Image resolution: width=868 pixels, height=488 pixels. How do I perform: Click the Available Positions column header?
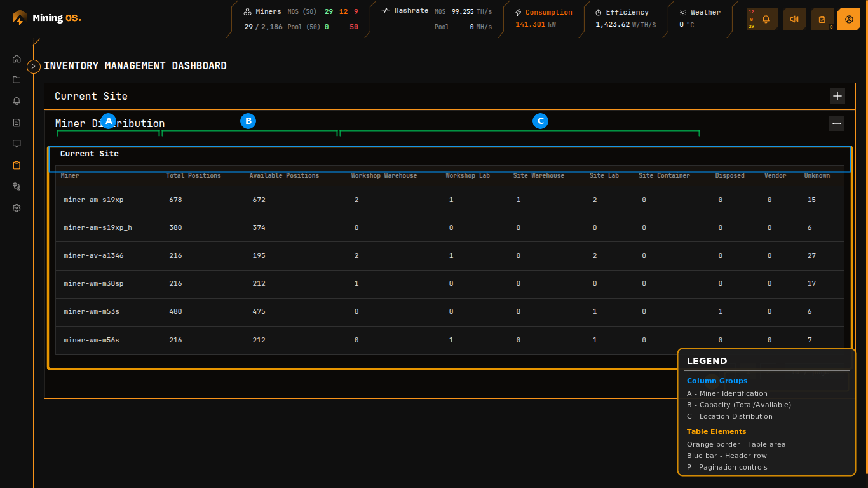[x=284, y=175]
